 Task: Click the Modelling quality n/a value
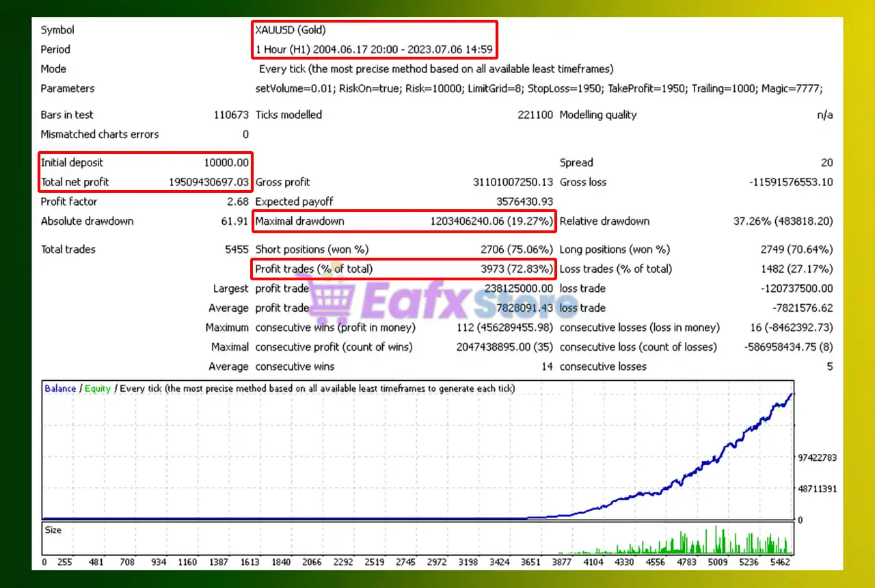pos(824,115)
